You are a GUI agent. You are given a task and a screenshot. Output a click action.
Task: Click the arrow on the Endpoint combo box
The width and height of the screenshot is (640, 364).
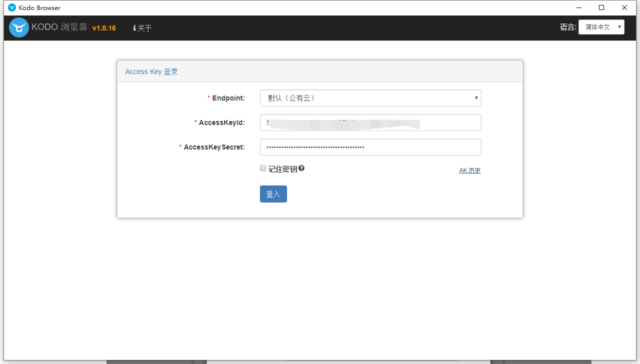476,98
